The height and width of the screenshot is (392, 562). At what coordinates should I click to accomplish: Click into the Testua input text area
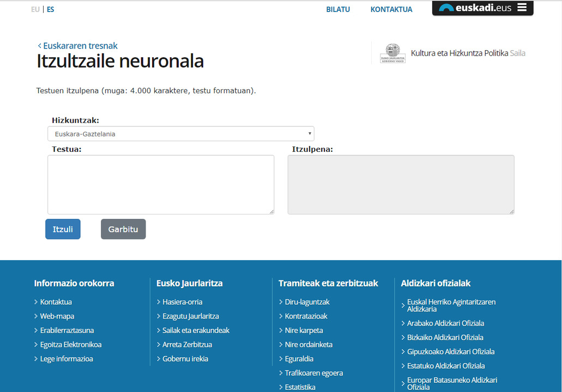click(161, 185)
